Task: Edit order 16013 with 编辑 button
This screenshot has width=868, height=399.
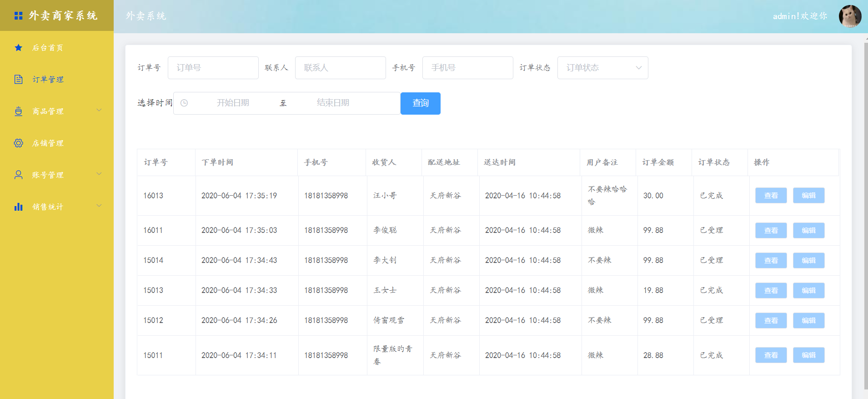Action: (809, 196)
